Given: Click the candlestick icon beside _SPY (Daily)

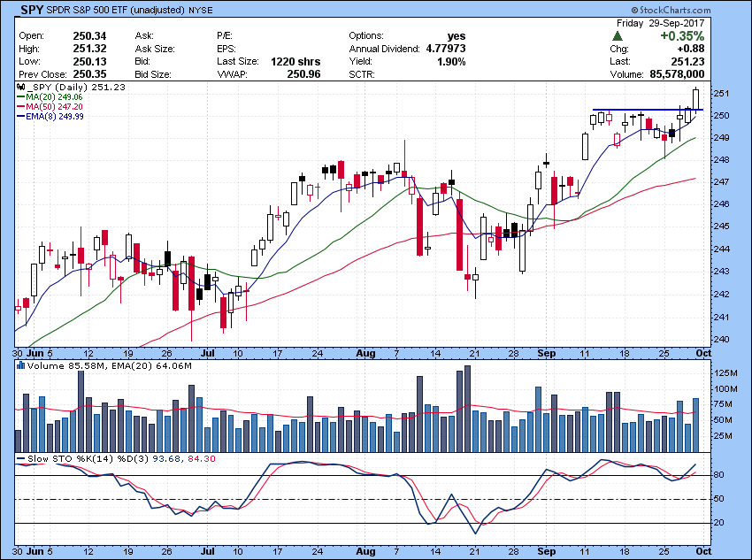Looking at the screenshot, I should point(20,88).
